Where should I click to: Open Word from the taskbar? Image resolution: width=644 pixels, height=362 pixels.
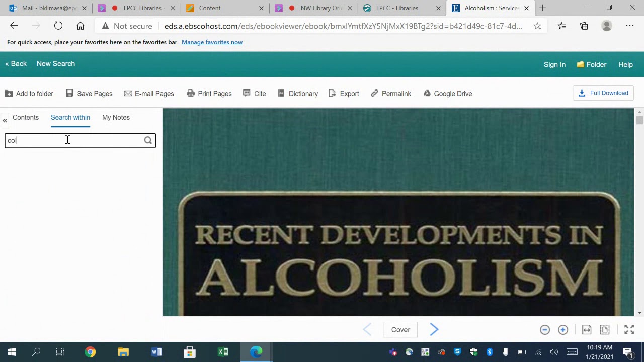tap(156, 352)
